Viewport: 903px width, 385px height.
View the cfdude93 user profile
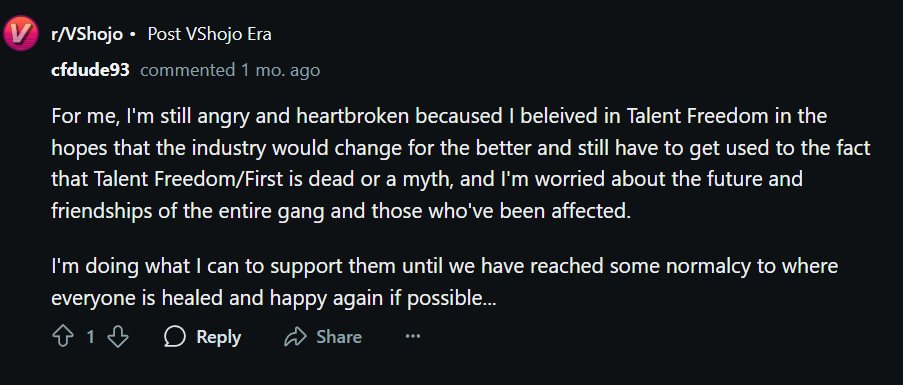coord(90,71)
